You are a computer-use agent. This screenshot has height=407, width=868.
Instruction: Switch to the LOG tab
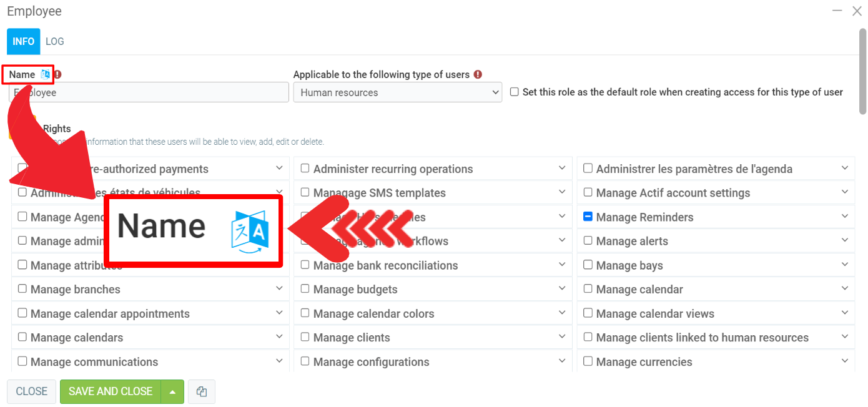(55, 41)
